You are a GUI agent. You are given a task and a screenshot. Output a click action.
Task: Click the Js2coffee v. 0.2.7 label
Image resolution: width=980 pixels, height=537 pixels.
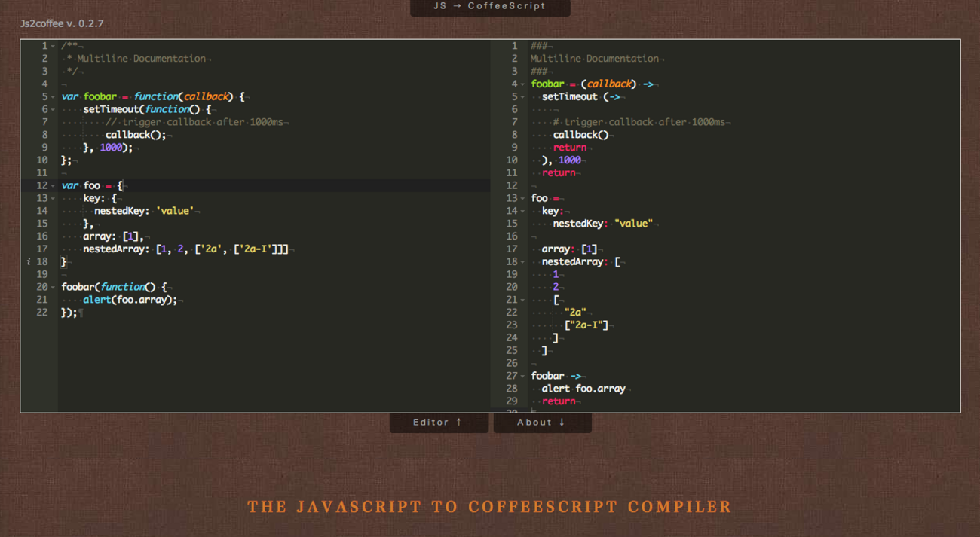coord(63,23)
